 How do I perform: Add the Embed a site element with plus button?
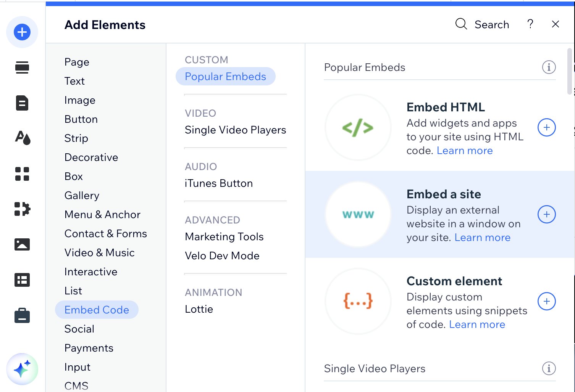[x=547, y=214]
